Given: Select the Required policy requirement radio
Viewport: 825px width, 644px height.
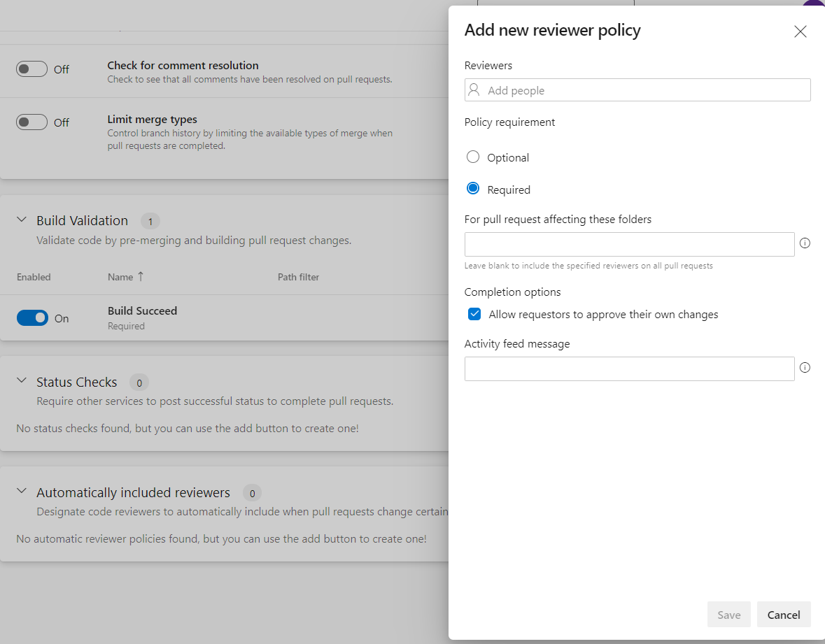Looking at the screenshot, I should click(x=473, y=188).
